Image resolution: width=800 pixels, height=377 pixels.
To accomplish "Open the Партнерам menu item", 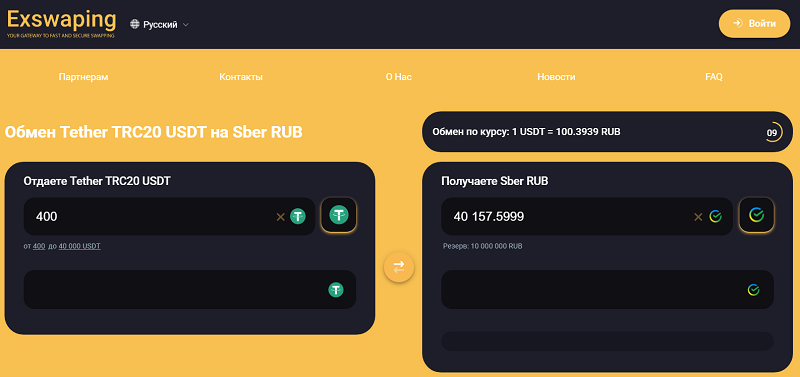I will 84,77.
